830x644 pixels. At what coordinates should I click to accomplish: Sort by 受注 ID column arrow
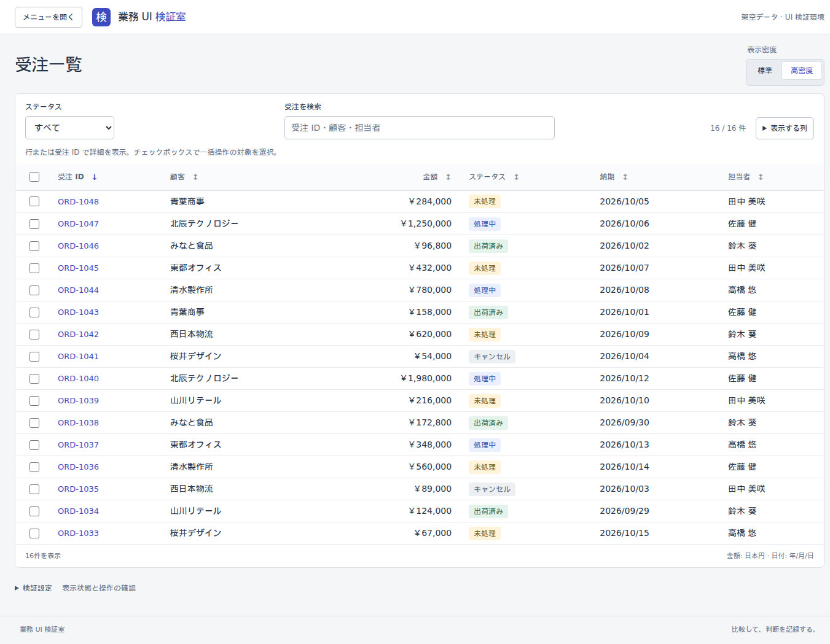(x=95, y=177)
